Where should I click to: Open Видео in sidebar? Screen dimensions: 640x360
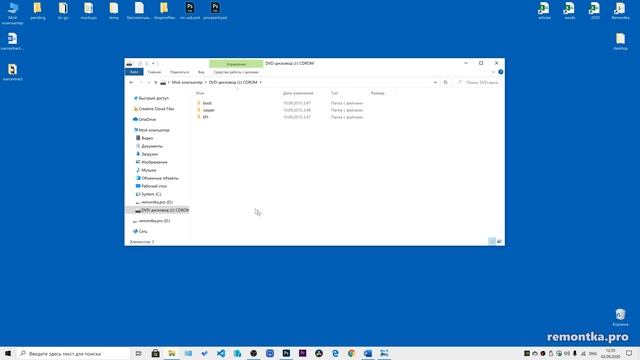click(144, 138)
